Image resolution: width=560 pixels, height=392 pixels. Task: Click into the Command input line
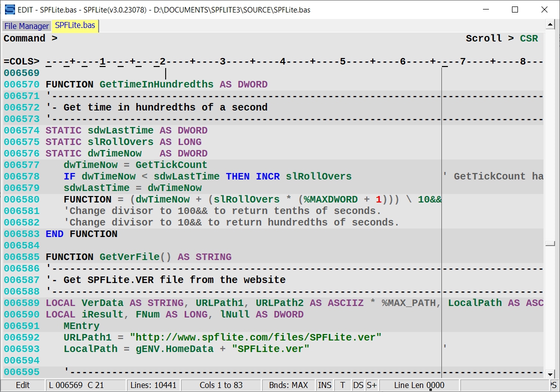tap(250, 38)
